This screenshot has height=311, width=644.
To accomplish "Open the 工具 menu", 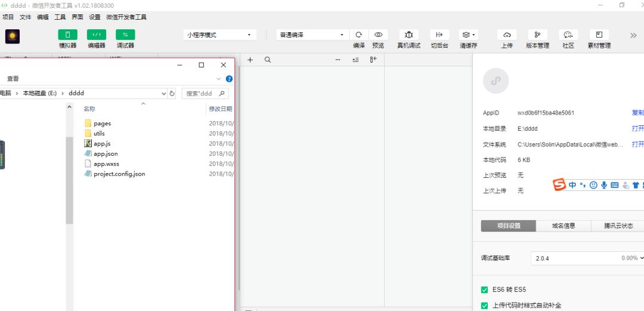I will coord(60,17).
